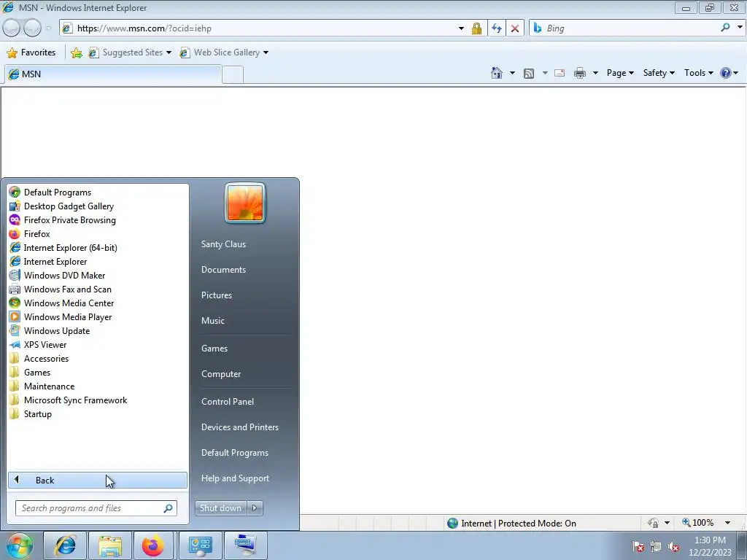
Task: Open Games in the Start menu right pane
Action: (x=214, y=348)
